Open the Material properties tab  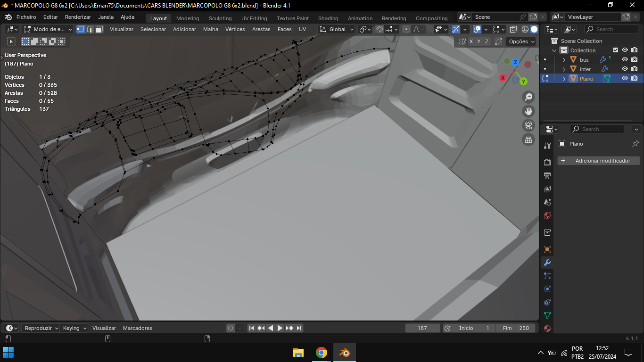(x=547, y=328)
